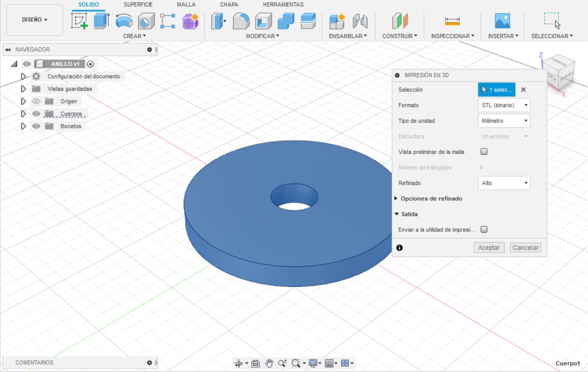Select the Combine tool
The width and height of the screenshot is (588, 372).
[x=286, y=21]
